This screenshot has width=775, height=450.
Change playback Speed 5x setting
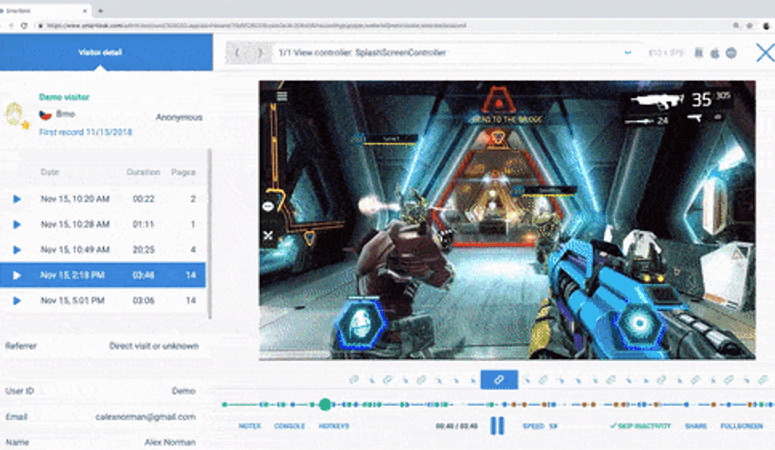click(540, 426)
